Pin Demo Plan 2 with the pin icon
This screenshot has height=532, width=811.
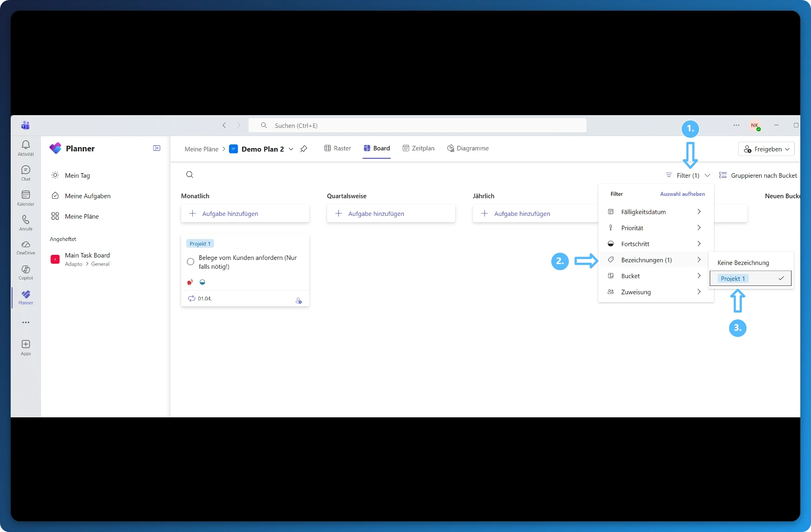point(304,149)
